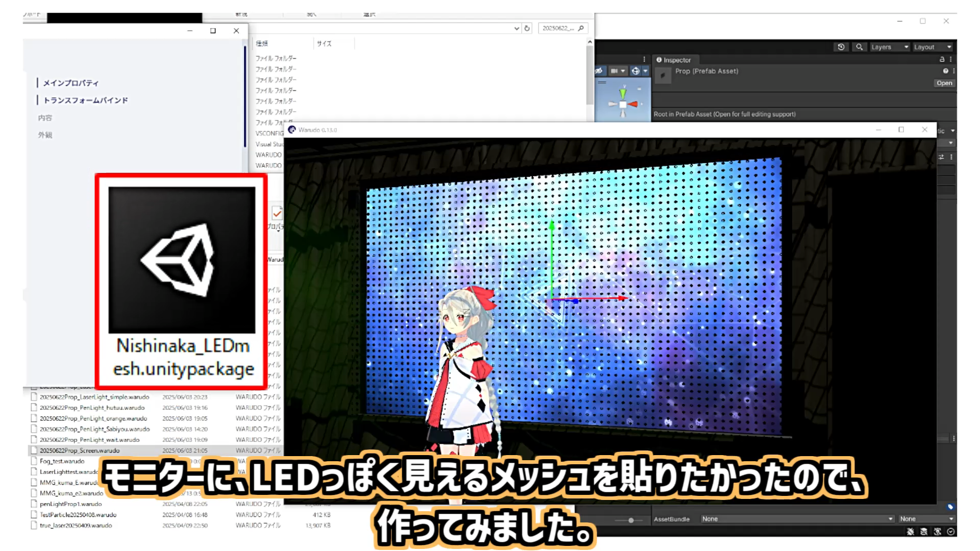Click the debug mode bug icon
980x551 pixels.
point(911,532)
